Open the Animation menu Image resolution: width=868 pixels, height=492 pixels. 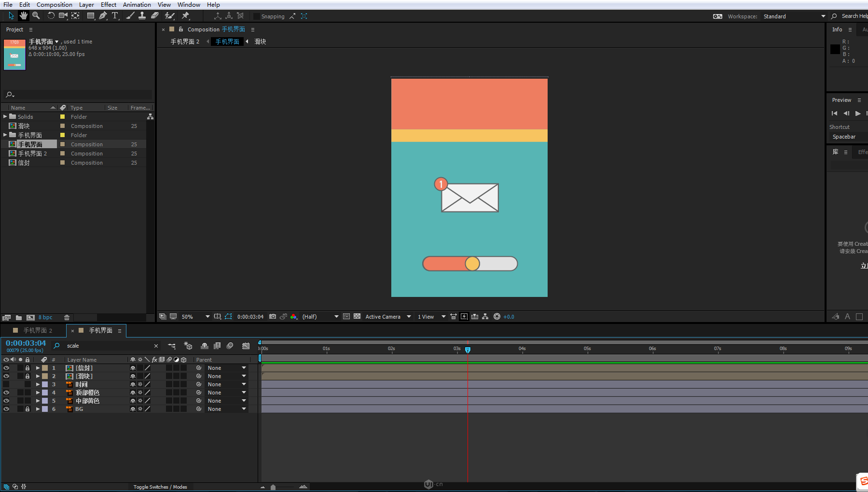click(137, 4)
